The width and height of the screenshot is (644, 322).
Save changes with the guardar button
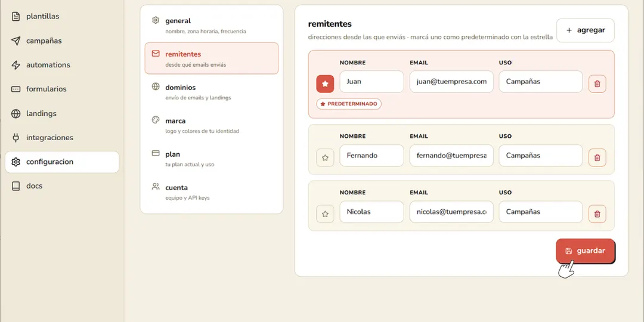click(x=586, y=251)
